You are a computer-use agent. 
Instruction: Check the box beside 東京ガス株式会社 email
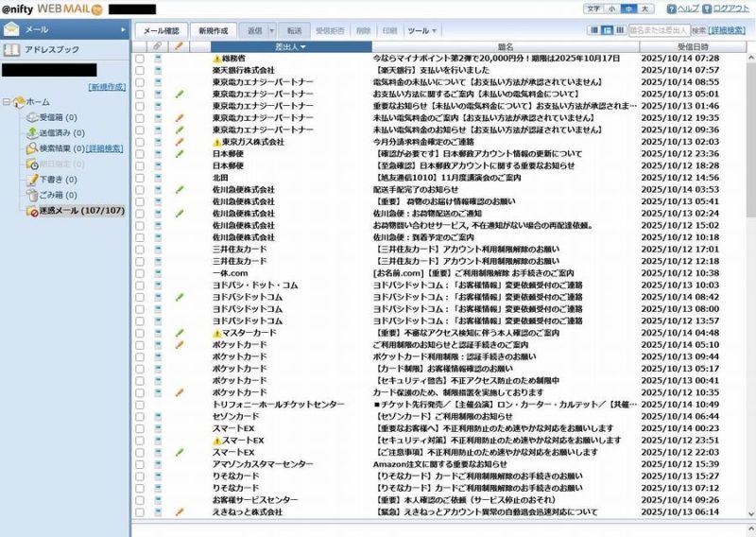tap(140, 142)
